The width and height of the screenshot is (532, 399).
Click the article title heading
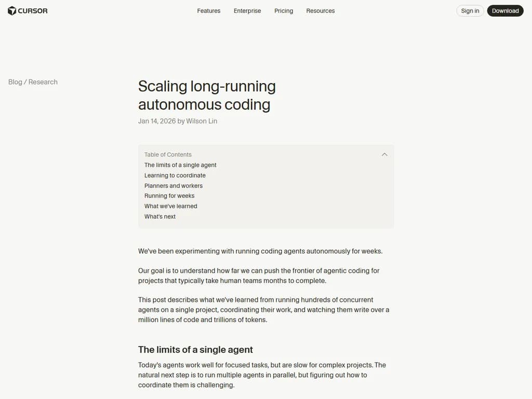click(207, 95)
